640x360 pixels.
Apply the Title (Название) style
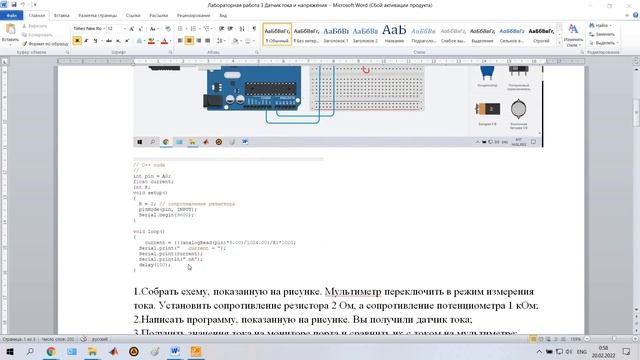[394, 34]
